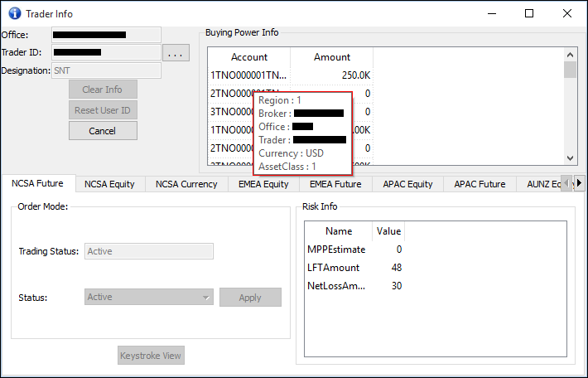Viewport: 588px width, 378px height.
Task: Switch to the NCSA Currency tab
Action: pos(186,184)
